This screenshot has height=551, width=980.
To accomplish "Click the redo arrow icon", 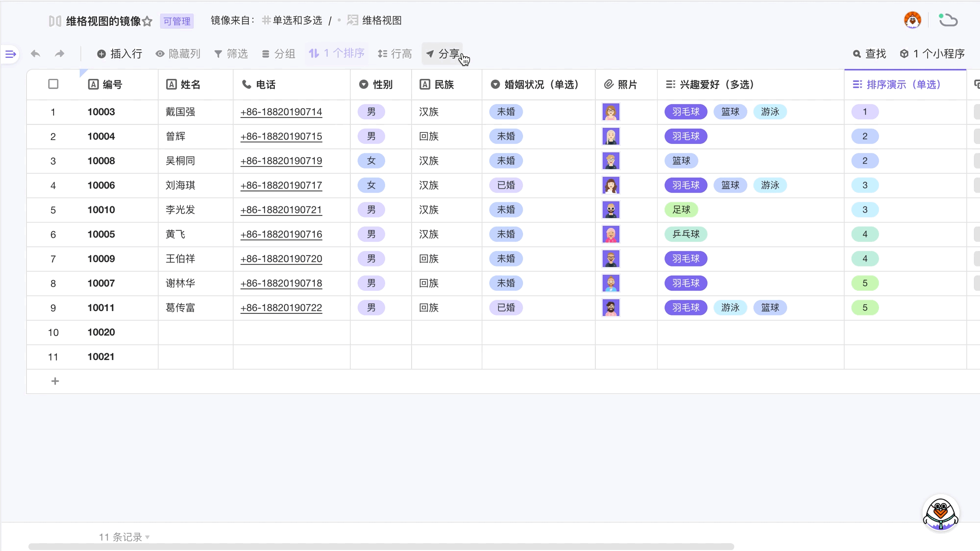I will click(59, 54).
